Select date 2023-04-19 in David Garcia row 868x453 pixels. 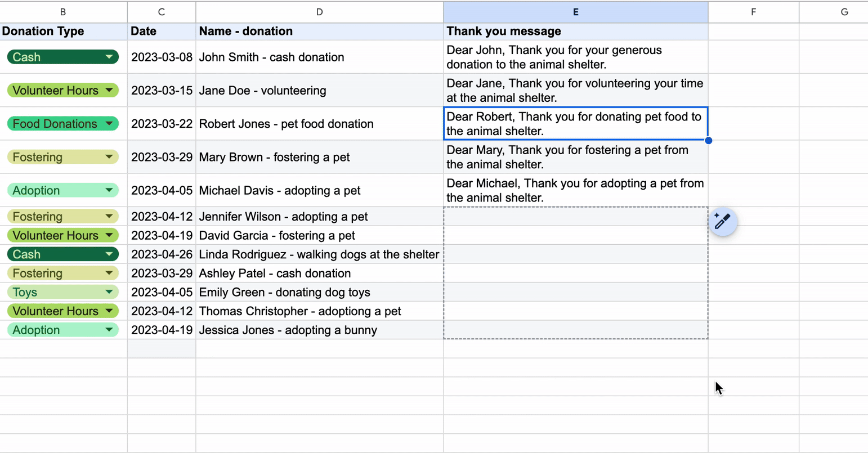(162, 235)
